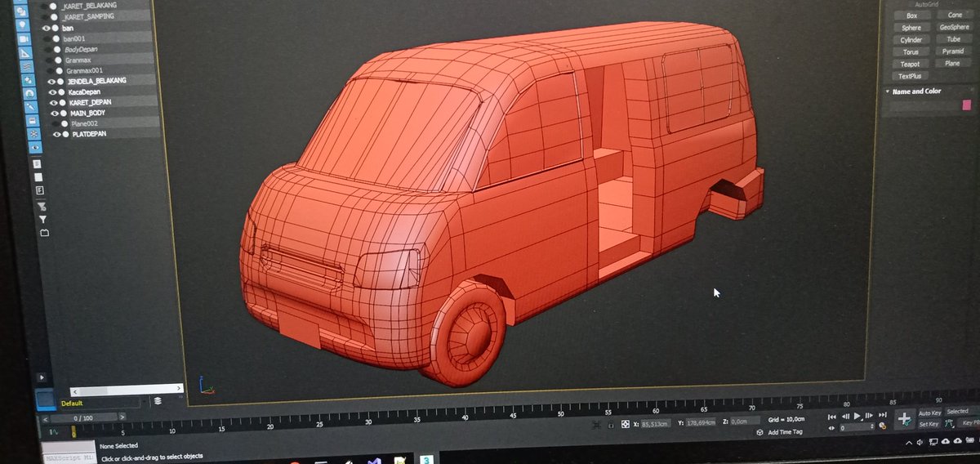Play the animation
980x464 pixels.
857,417
